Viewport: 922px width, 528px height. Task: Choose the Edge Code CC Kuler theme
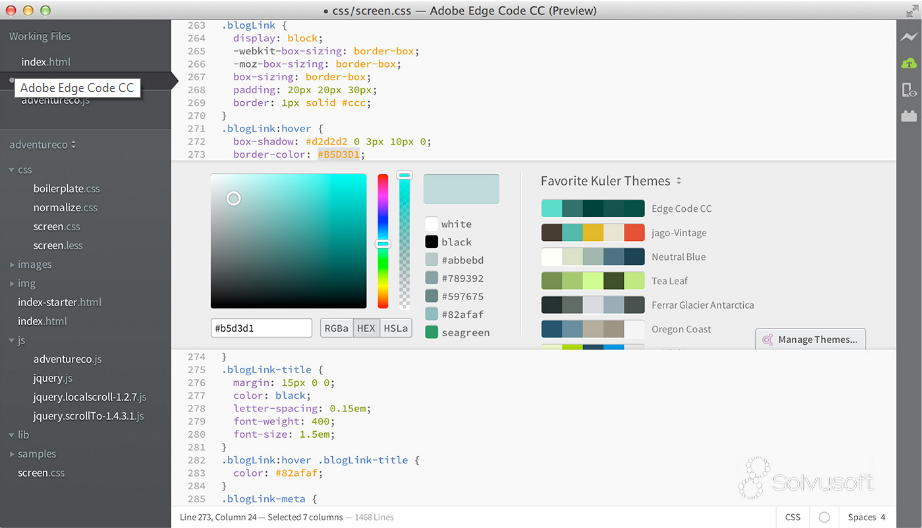593,208
